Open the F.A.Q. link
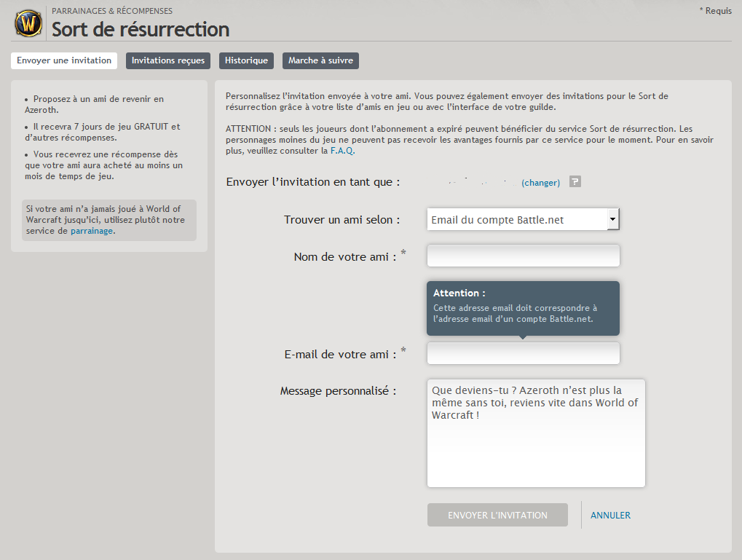Image resolution: width=742 pixels, height=560 pixels. tap(342, 151)
